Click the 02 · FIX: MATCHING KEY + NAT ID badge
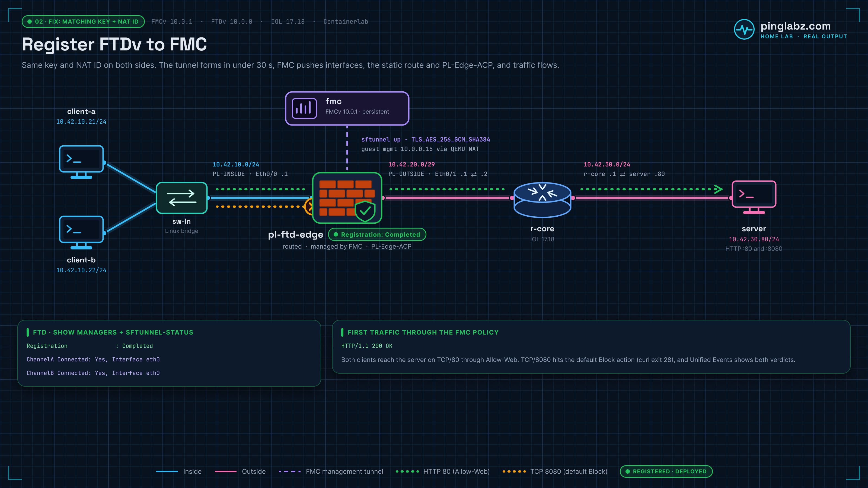Image resolution: width=868 pixels, height=488 pixels. (83, 22)
